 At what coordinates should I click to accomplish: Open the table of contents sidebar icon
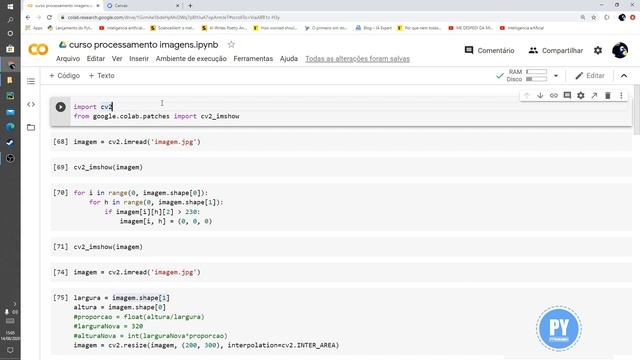pyautogui.click(x=31, y=81)
